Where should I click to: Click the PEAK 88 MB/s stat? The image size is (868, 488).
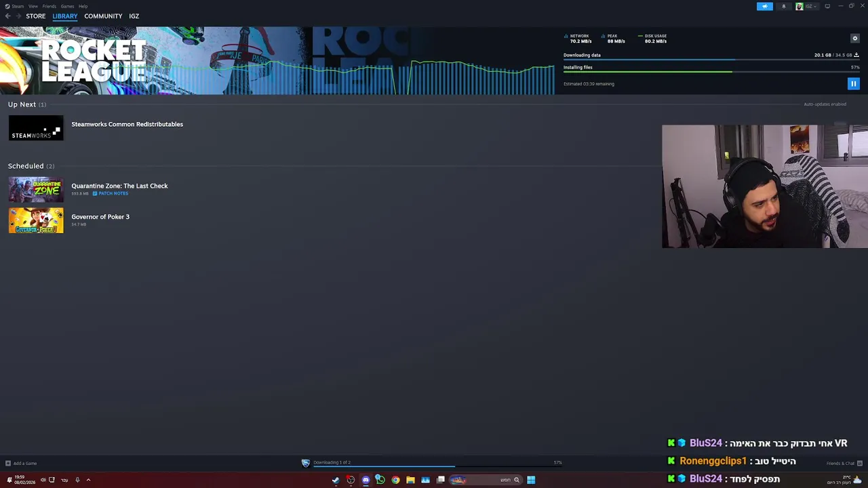pyautogui.click(x=614, y=39)
